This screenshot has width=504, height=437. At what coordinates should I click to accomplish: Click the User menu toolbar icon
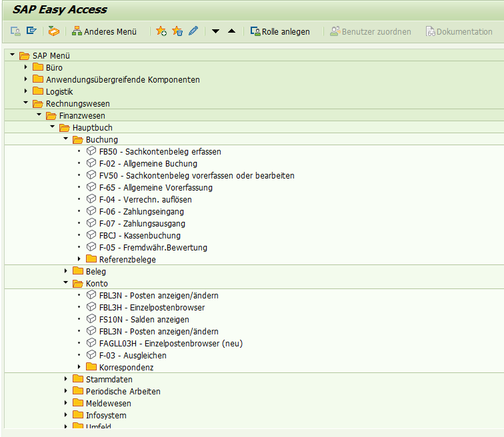[x=15, y=31]
